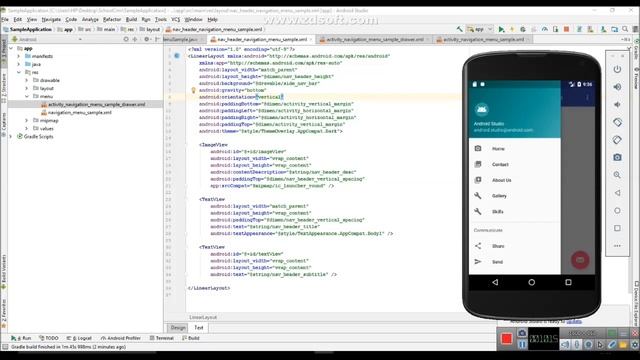Screen dimensions: 640x360
Task: Click emulator rotate left icon
Action: point(617,122)
